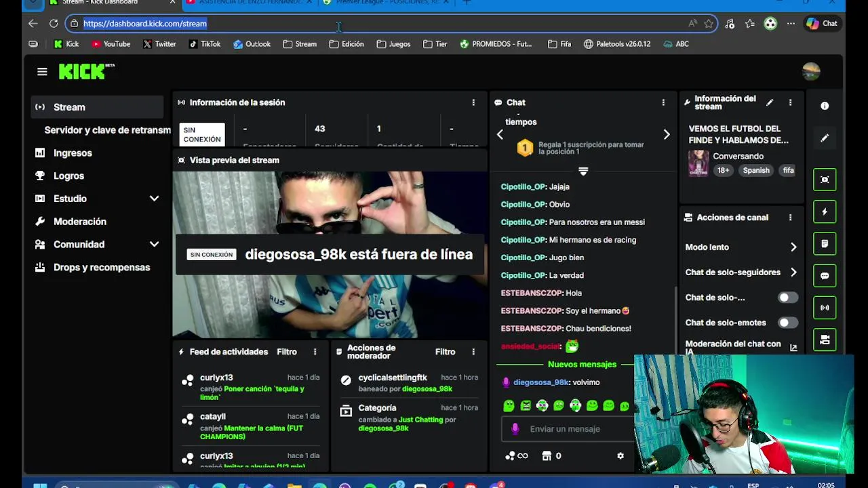Click the Nuevos mensajes divider in chat
Screen dimensions: 868x488
(582, 365)
